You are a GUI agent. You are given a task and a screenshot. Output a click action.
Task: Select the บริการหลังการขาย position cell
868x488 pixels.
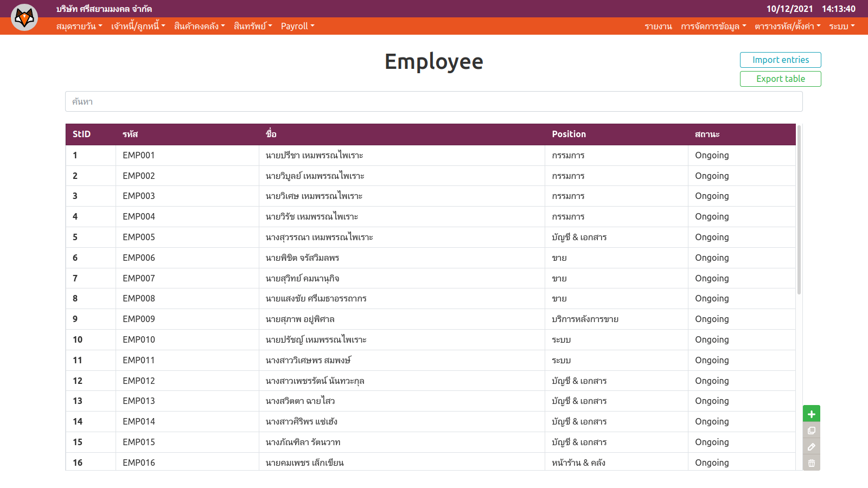617,319
